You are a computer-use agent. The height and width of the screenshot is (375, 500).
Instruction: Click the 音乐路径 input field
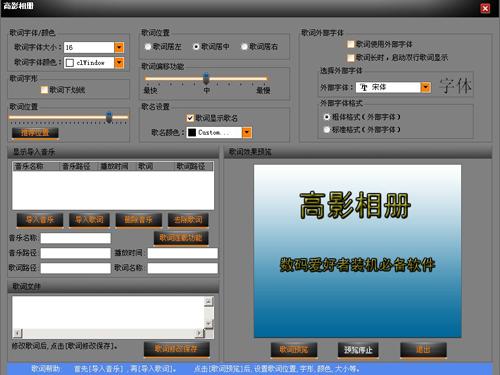(x=76, y=253)
